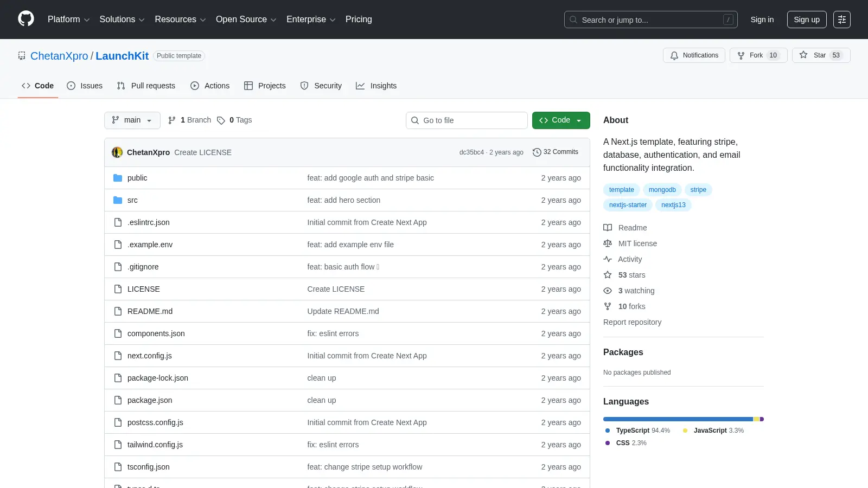Click the file icon for .eslintrc.json

[118, 222]
